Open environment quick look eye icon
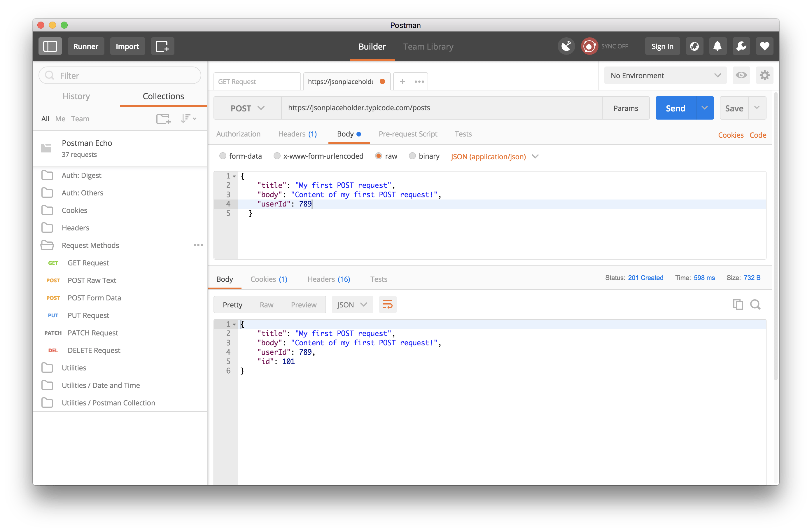 tap(741, 76)
